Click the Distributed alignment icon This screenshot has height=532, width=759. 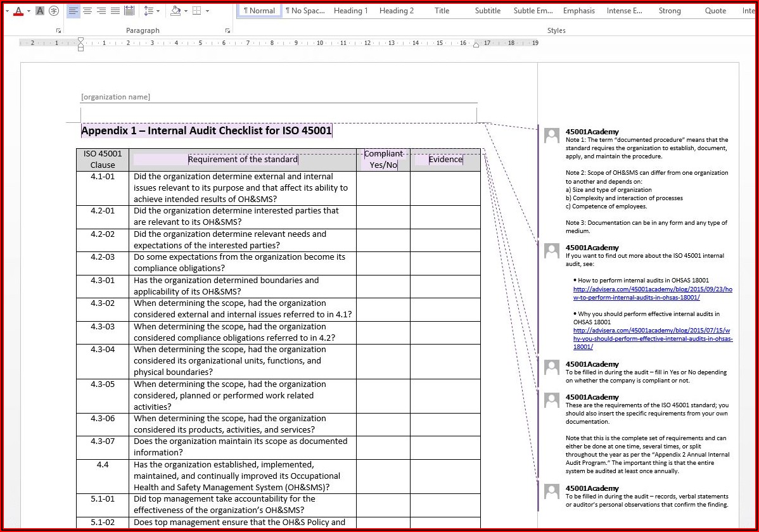129,11
